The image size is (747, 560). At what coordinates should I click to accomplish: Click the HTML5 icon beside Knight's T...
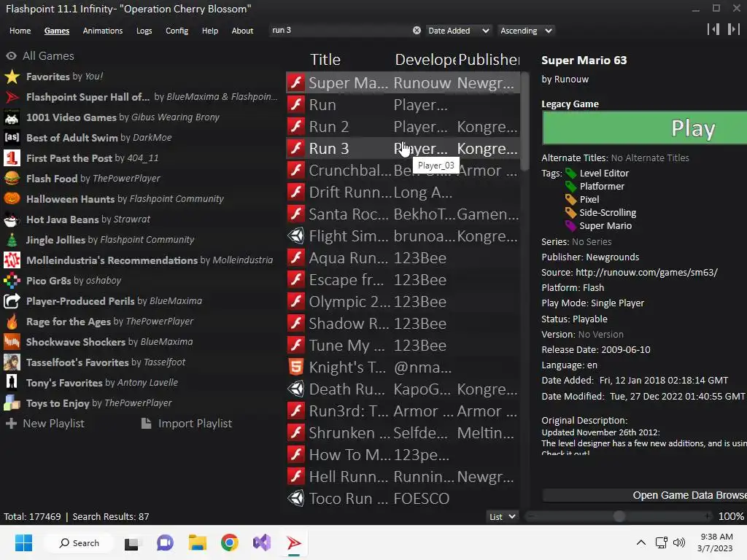296,367
